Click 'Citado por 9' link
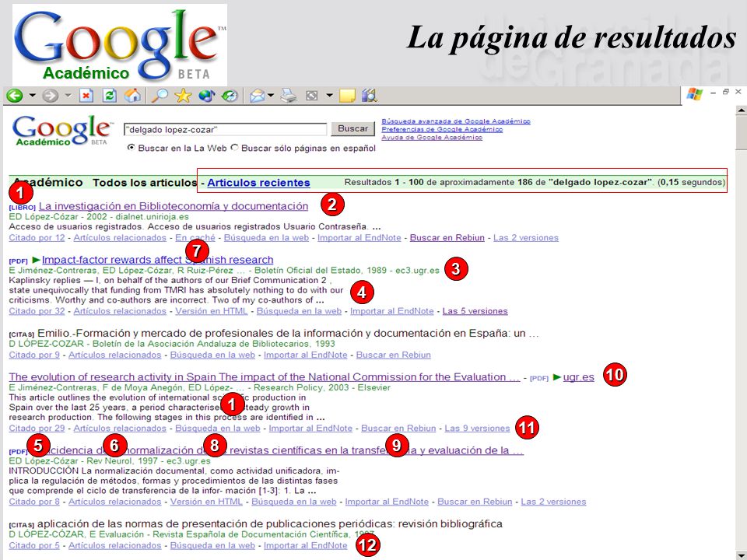 tap(34, 355)
